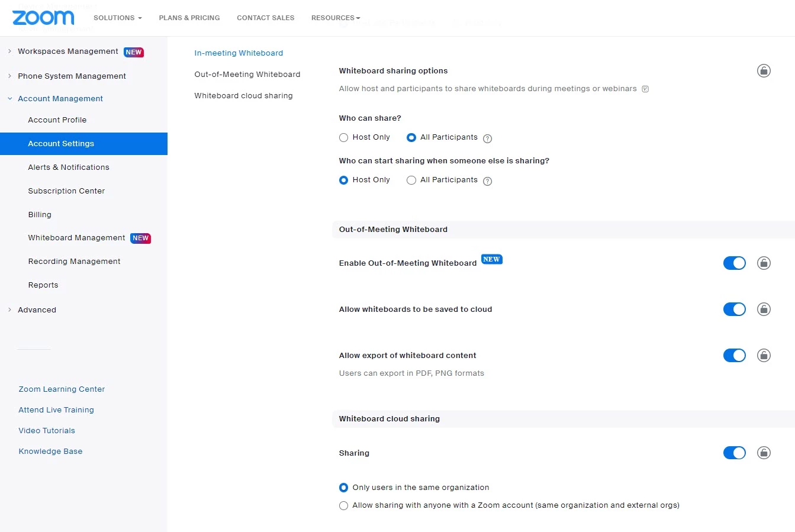
Task: Go to Account Profile
Action: tap(57, 120)
